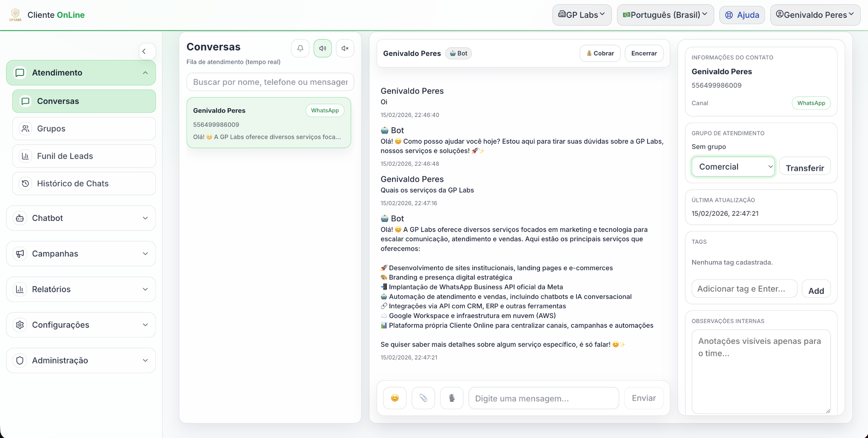This screenshot has height=438, width=868.
Task: Open Histórico de Chats
Action: [x=84, y=183]
